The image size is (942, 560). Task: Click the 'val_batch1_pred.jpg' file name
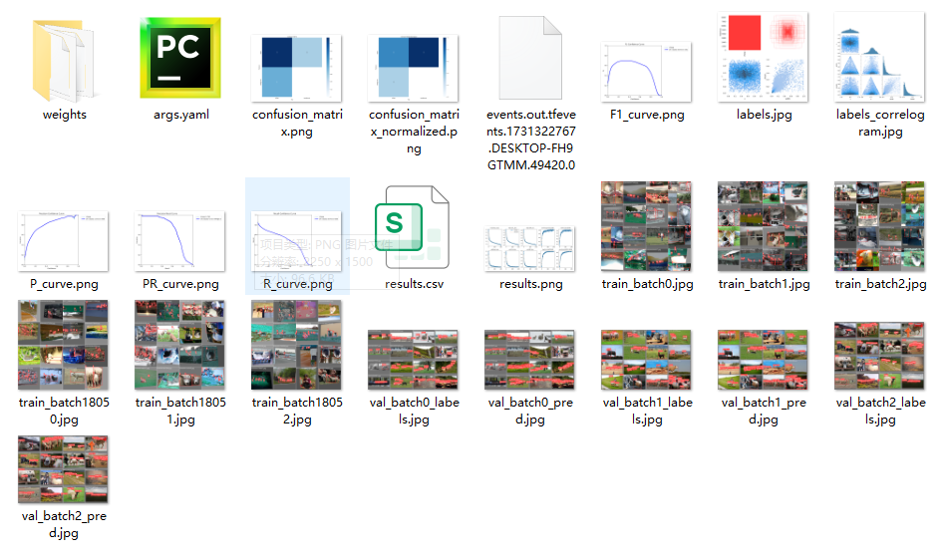point(764,411)
